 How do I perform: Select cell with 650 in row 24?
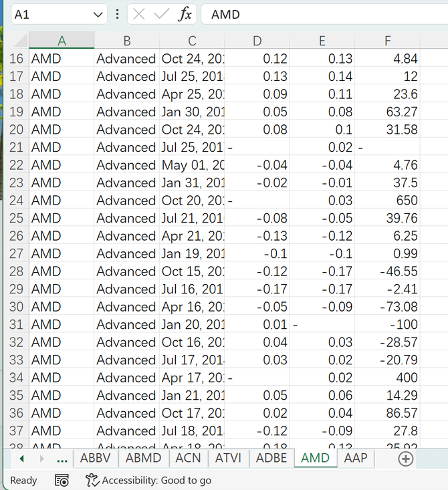point(387,201)
